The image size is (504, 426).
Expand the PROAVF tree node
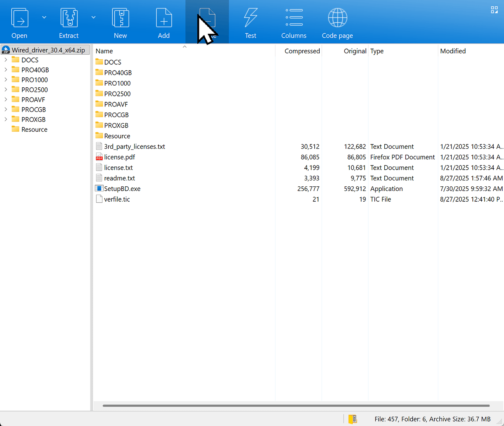pos(6,99)
